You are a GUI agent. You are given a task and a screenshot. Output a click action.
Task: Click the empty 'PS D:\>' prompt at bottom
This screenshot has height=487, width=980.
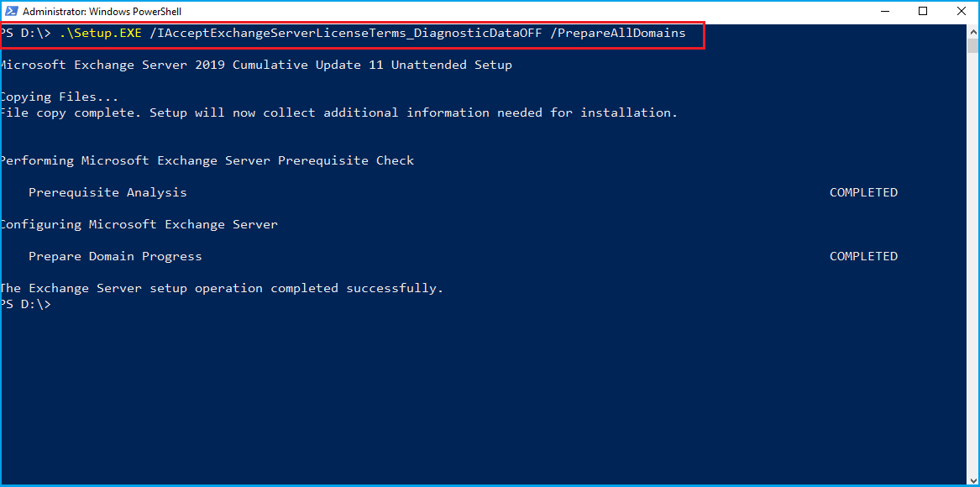(x=26, y=304)
